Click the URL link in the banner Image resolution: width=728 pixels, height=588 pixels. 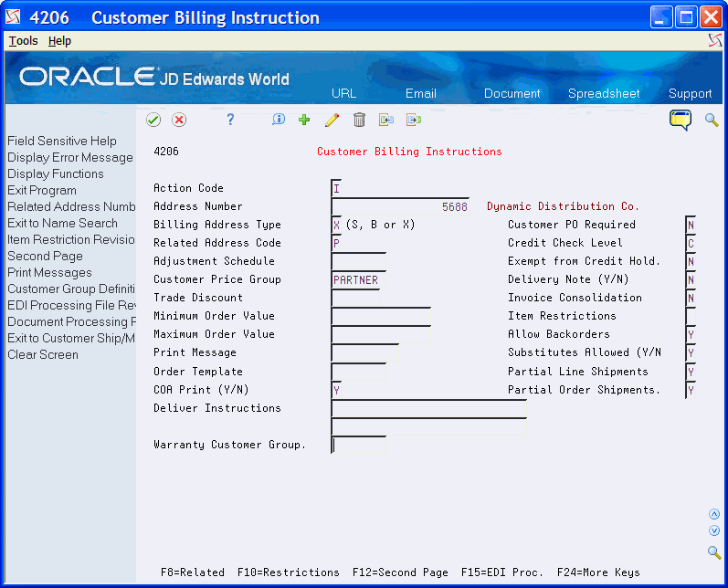pyautogui.click(x=343, y=93)
